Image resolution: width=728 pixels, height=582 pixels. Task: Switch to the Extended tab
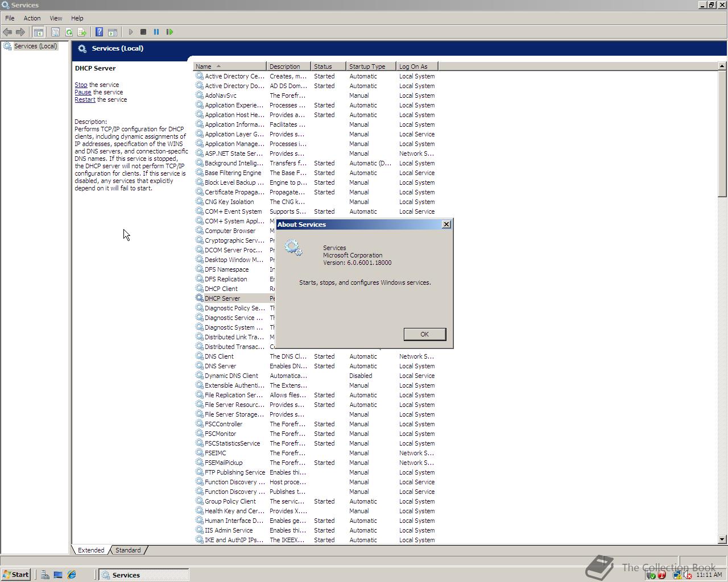point(91,550)
